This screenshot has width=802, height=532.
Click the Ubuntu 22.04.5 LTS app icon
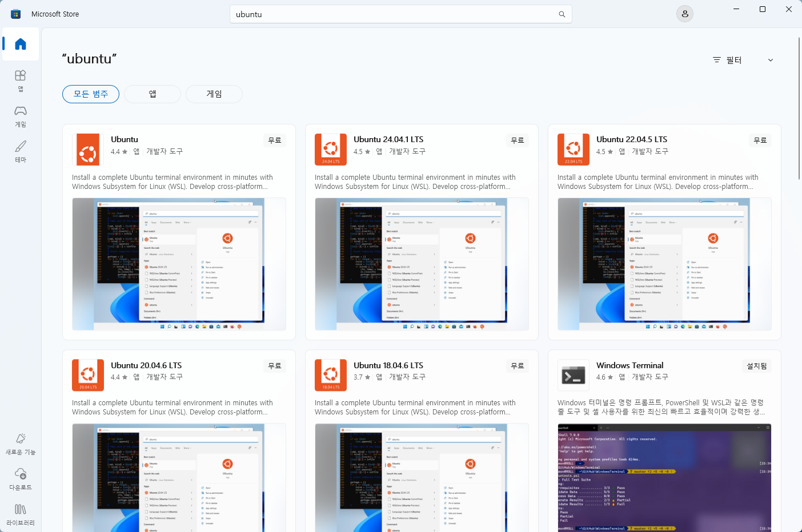(574, 150)
